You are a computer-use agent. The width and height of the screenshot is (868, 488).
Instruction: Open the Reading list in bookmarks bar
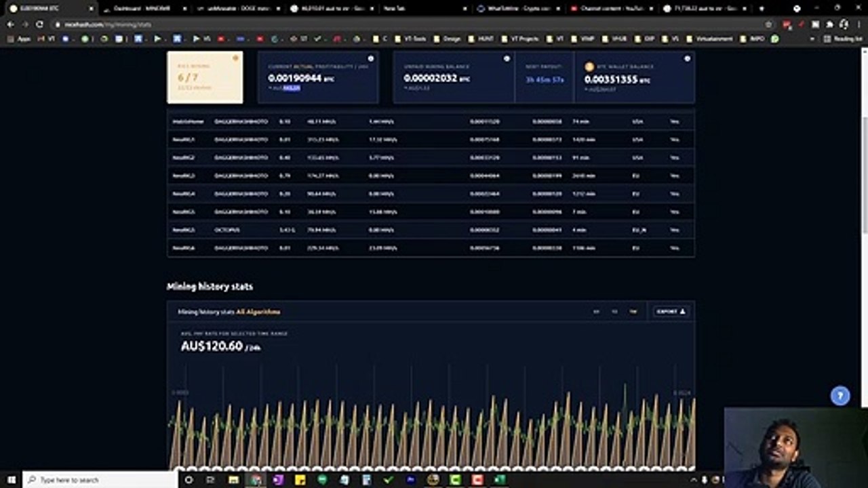pyautogui.click(x=843, y=39)
